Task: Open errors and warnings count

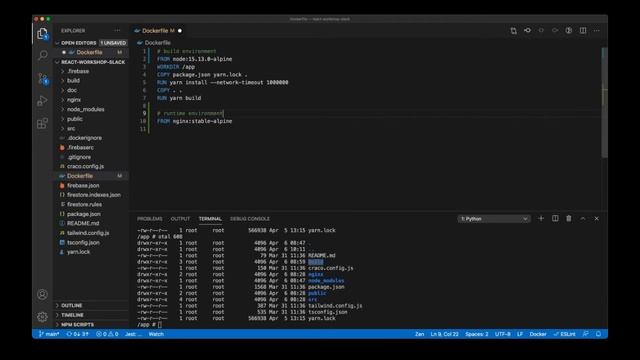Action: click(107, 334)
